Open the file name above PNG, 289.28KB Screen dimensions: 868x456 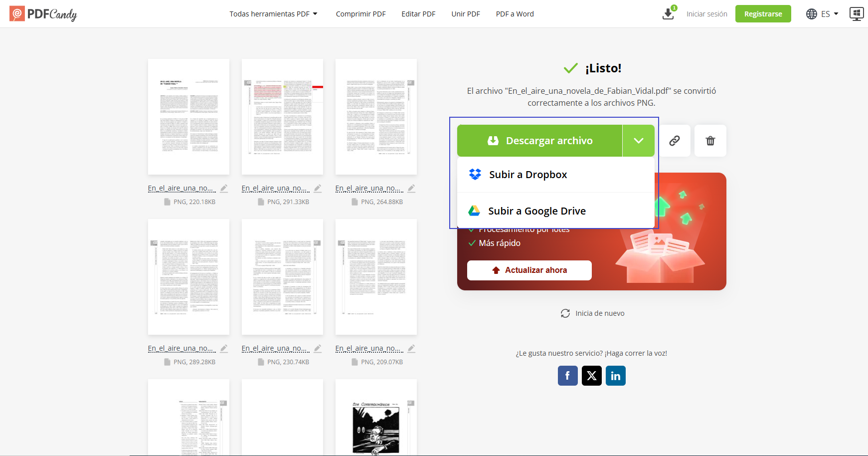coord(182,348)
